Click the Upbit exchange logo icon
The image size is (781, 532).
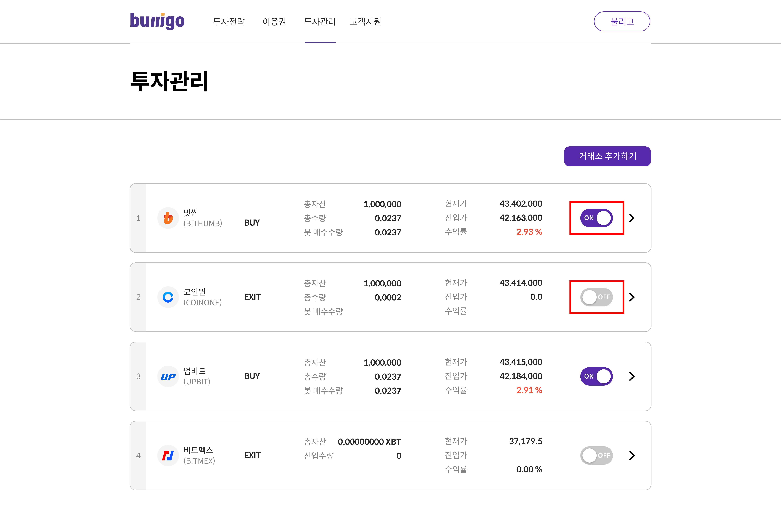click(168, 376)
